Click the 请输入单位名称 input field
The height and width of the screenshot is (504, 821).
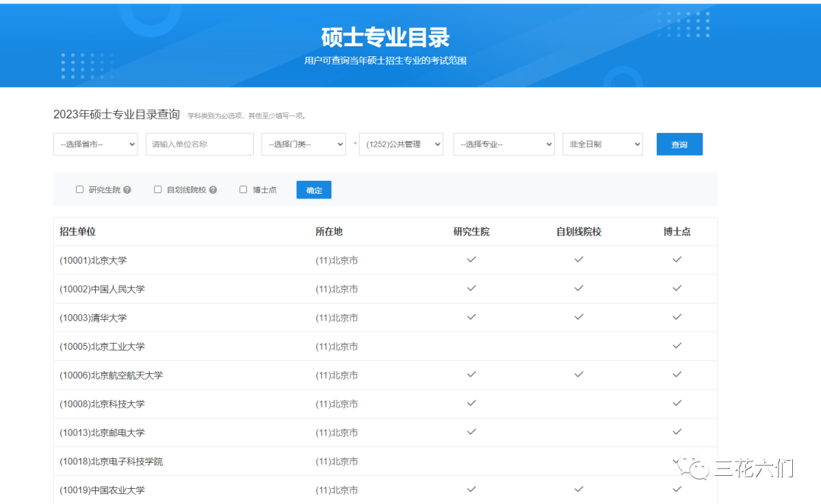tap(199, 144)
